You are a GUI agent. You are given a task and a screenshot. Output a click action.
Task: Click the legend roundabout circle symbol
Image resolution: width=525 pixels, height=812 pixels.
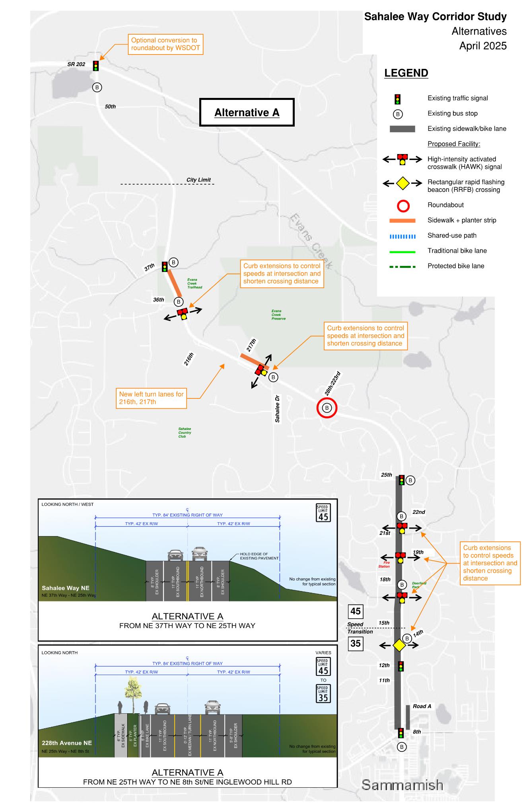[x=403, y=206]
